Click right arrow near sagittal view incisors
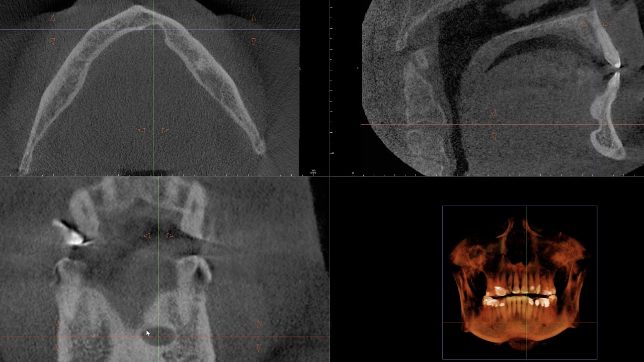The image size is (644, 362). (x=607, y=24)
